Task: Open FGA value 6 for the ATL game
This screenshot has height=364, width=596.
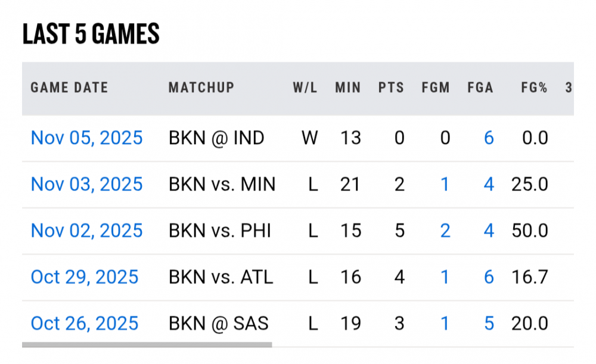Action: pyautogui.click(x=489, y=277)
